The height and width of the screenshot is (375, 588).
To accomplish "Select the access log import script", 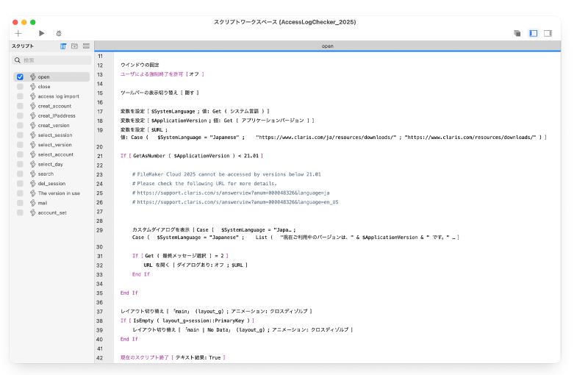I will (58, 96).
